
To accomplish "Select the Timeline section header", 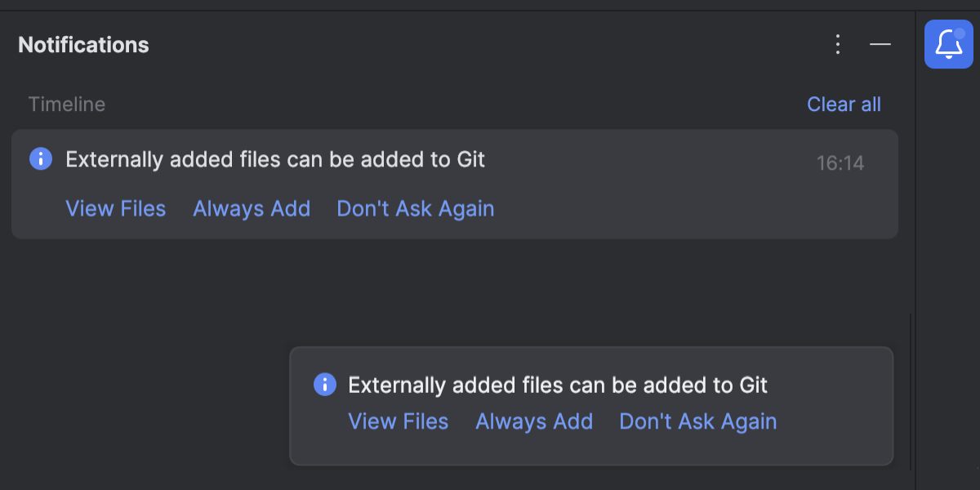I will (x=66, y=104).
